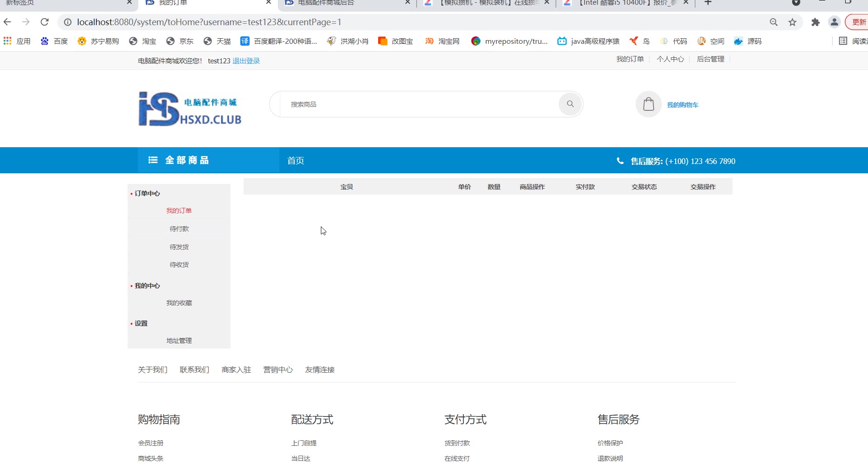Open the 苏宁易购 bookmark
The image size is (868, 464).
pos(98,41)
